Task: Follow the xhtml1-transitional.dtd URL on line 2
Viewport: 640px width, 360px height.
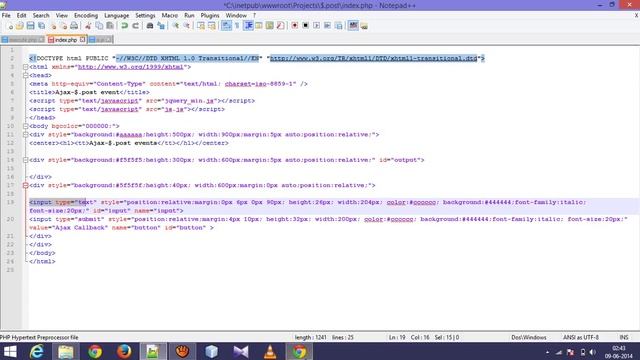Action: click(373, 58)
